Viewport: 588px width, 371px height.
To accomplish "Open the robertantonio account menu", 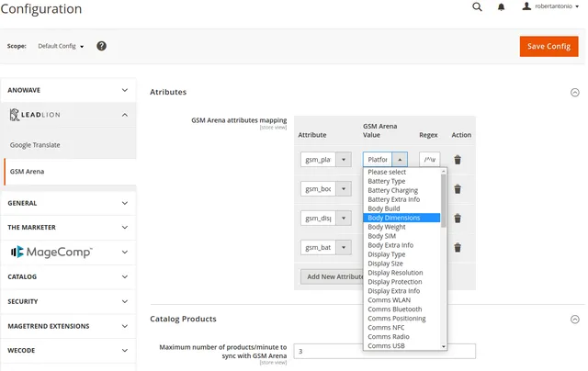I will (x=551, y=6).
